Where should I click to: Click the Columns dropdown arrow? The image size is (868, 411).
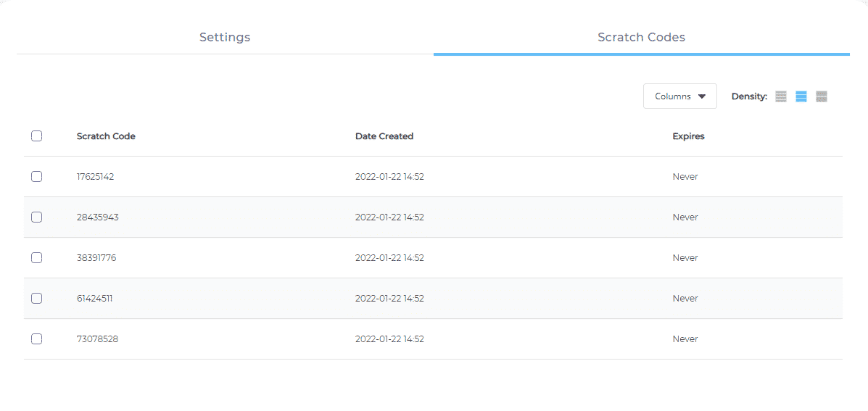[702, 96]
